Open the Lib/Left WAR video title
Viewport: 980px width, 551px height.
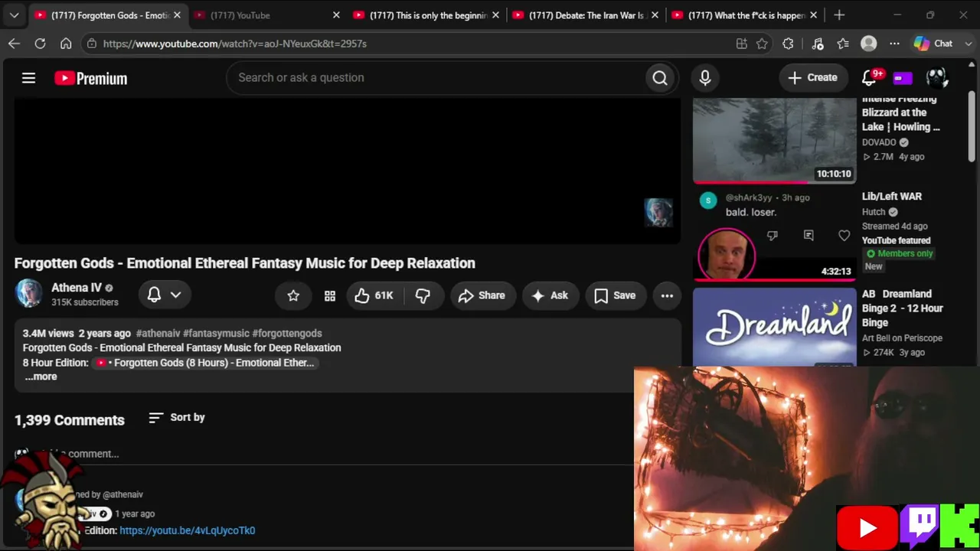point(892,197)
